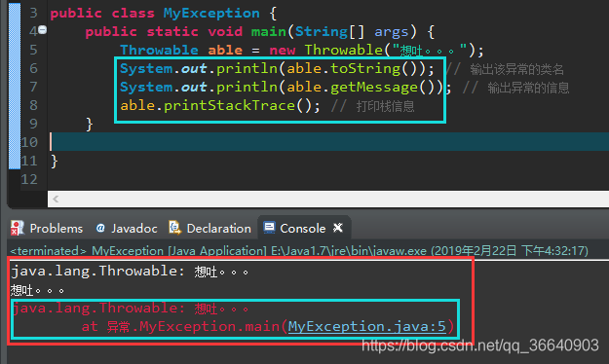
Task: Click the printStackTrace() call on line 8
Action: pyautogui.click(x=237, y=105)
